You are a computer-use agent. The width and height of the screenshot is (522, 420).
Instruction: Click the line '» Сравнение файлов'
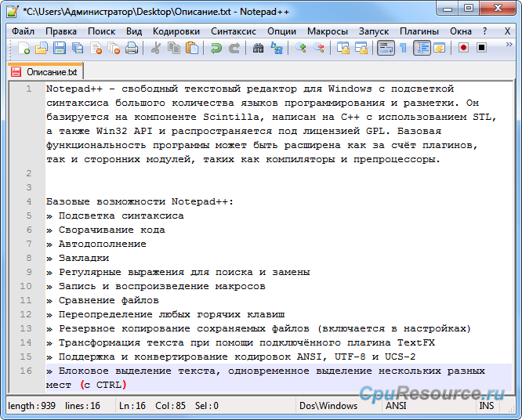pos(102,301)
